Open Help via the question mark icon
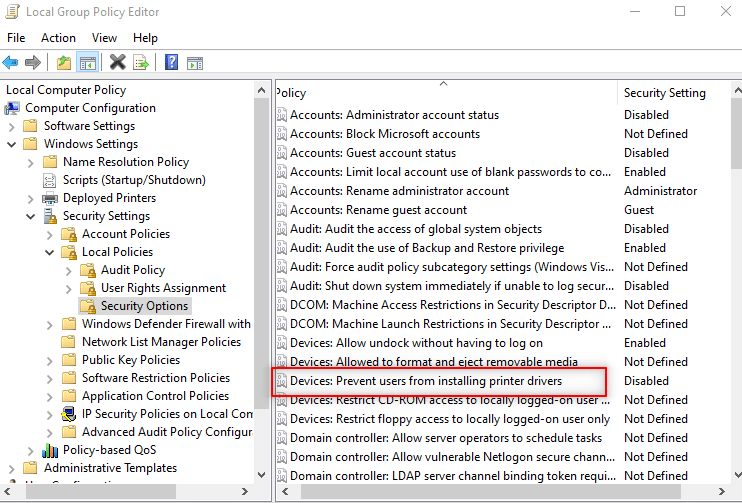 click(171, 62)
